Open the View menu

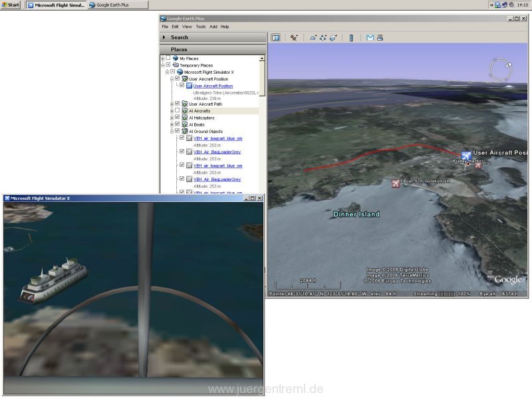coord(187,27)
